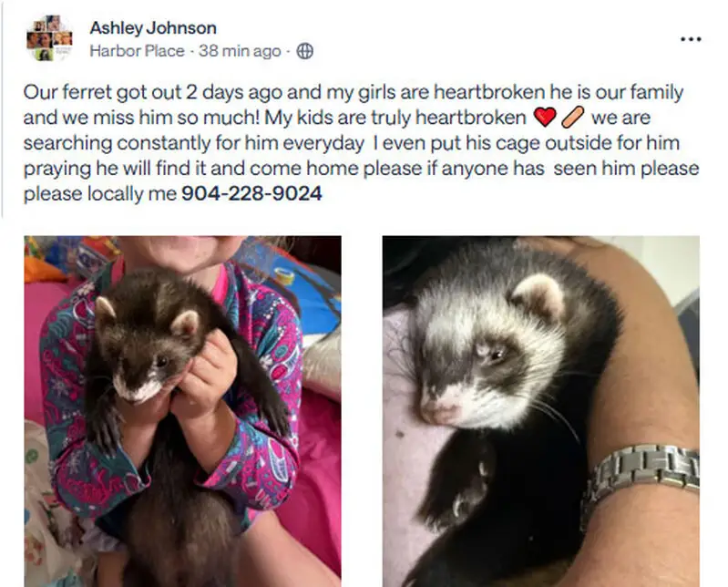Open the left photo of girl holding ferret

182,411
